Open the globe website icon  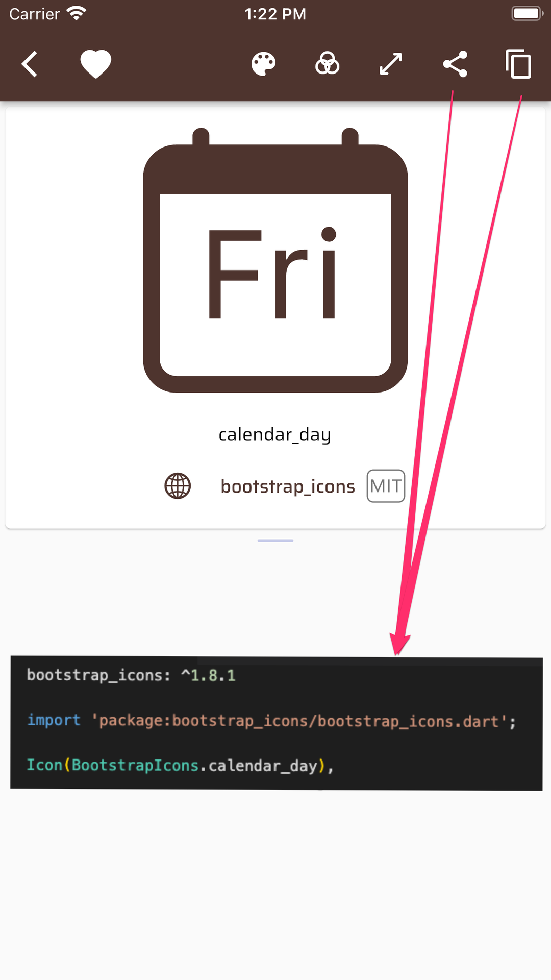pyautogui.click(x=178, y=486)
